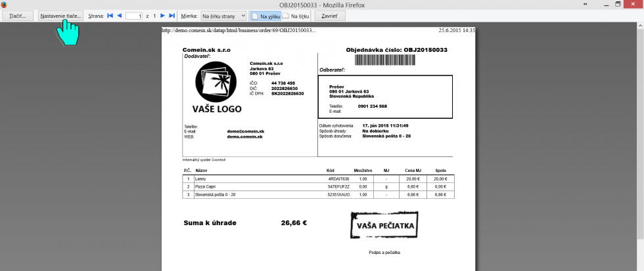
Task: Click the scroll-up arrow of the vertical scrollbar
Action: click(640, 26)
